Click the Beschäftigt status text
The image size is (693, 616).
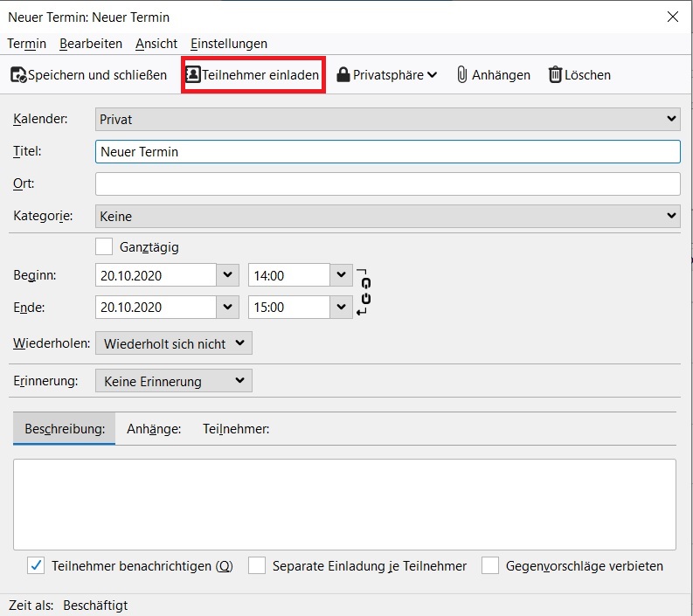coord(95,605)
